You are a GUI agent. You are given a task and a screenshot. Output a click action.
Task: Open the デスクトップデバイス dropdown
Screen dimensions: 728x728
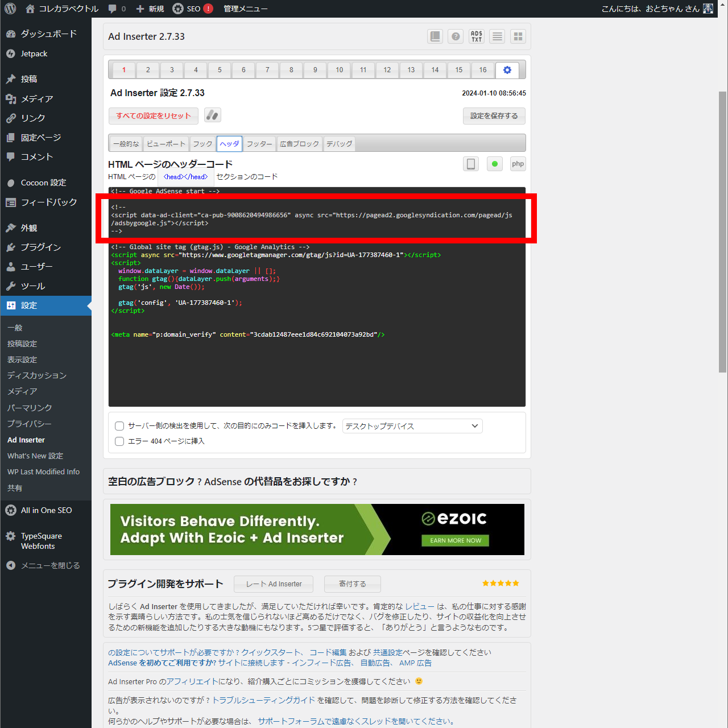[x=412, y=426]
